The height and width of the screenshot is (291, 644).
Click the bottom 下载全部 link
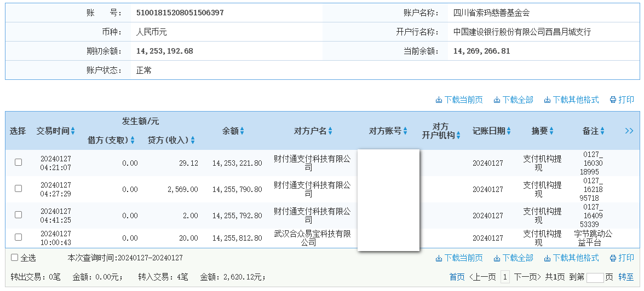514,258
